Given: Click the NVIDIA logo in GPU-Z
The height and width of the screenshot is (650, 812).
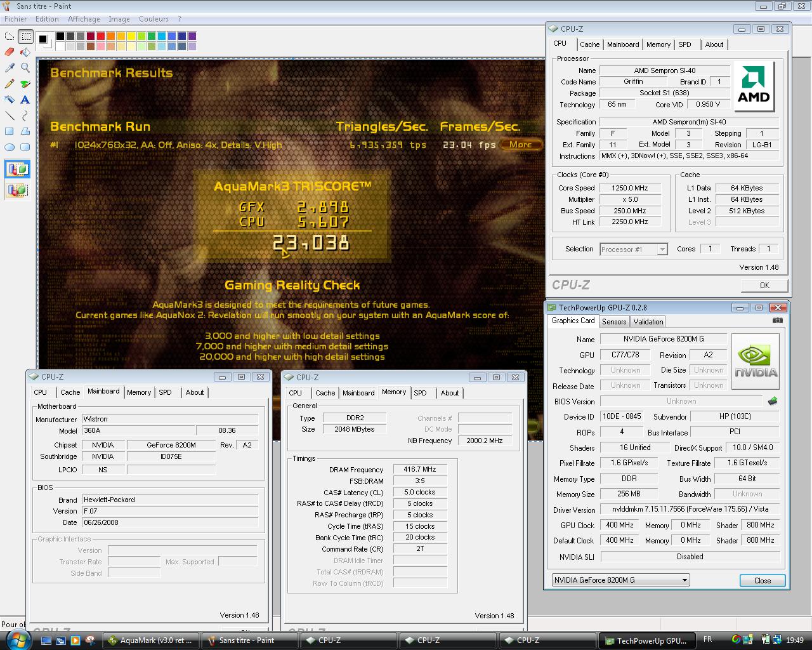Looking at the screenshot, I should [x=756, y=362].
